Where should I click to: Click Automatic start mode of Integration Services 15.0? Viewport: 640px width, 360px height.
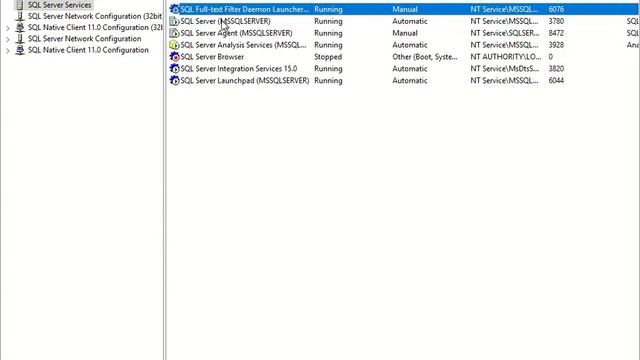pyautogui.click(x=410, y=69)
